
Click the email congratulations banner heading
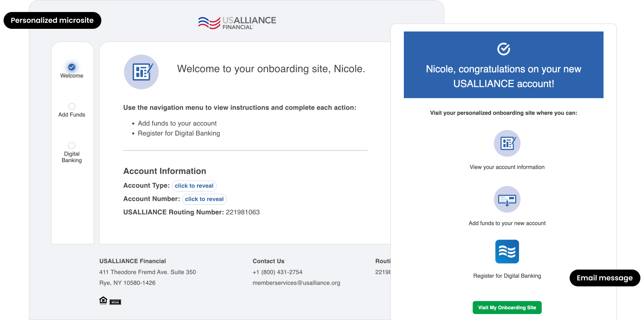coord(503,76)
